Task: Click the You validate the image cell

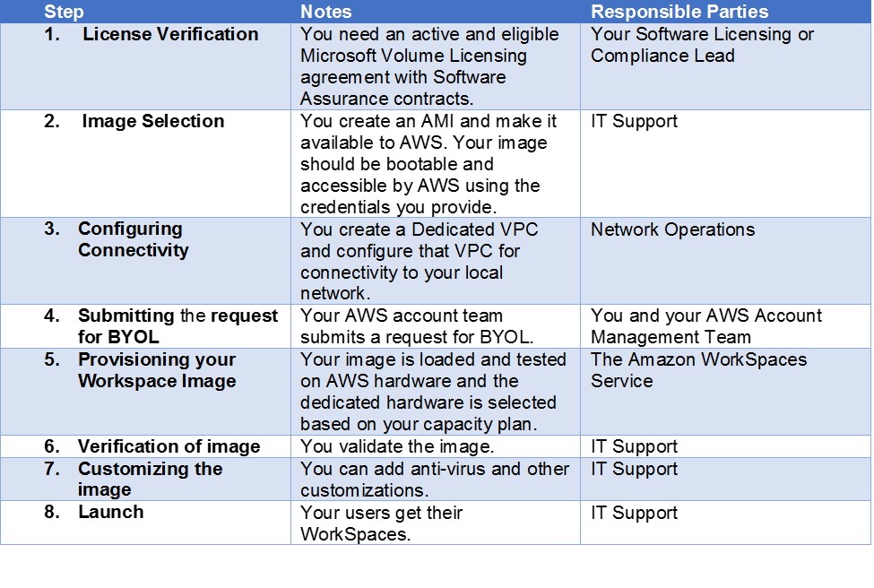Action: 436,446
